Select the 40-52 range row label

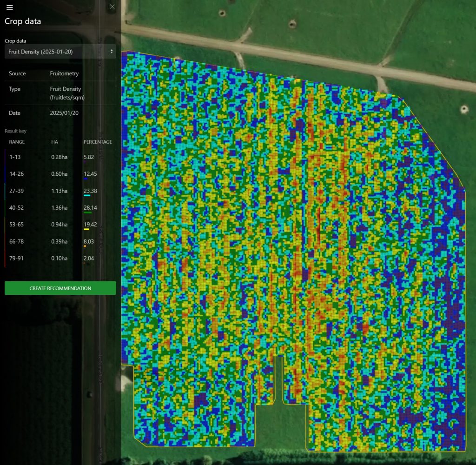[x=16, y=207]
